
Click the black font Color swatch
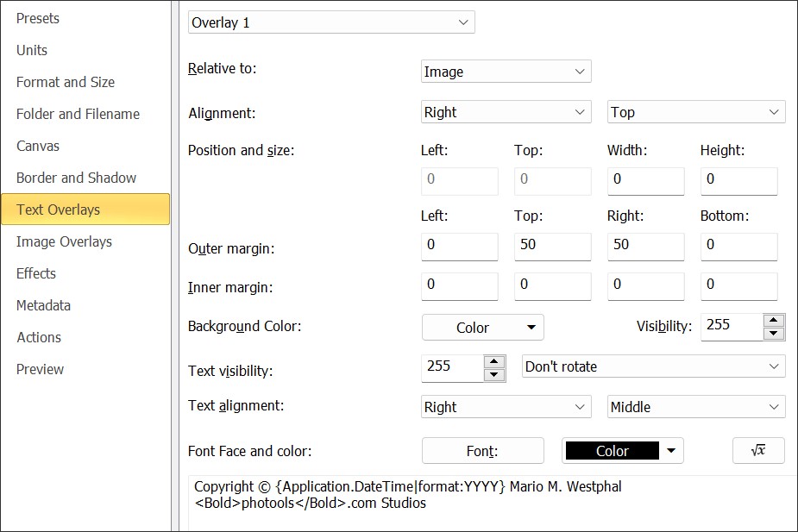pos(613,451)
